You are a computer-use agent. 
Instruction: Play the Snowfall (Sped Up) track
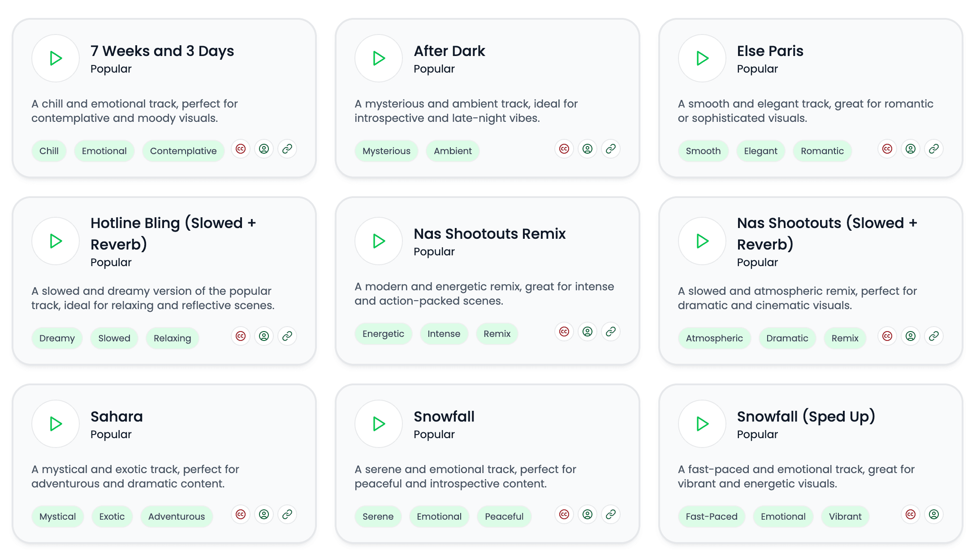702,424
